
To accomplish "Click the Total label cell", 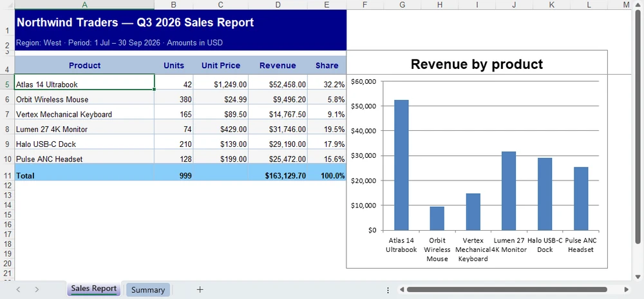I will pyautogui.click(x=84, y=172).
